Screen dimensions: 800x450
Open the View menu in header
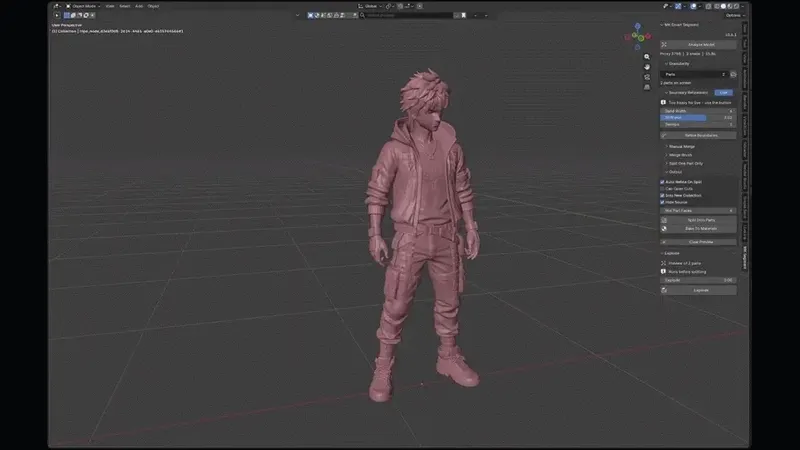click(110, 6)
